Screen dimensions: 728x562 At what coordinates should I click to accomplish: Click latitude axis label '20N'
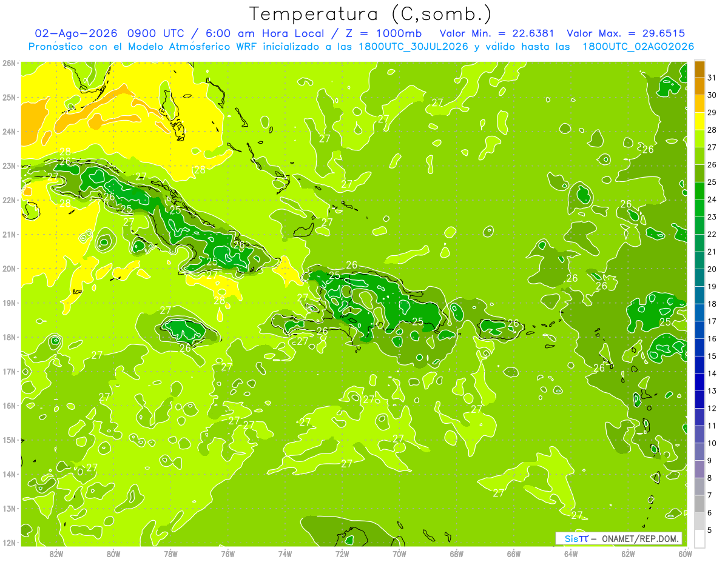[9, 269]
